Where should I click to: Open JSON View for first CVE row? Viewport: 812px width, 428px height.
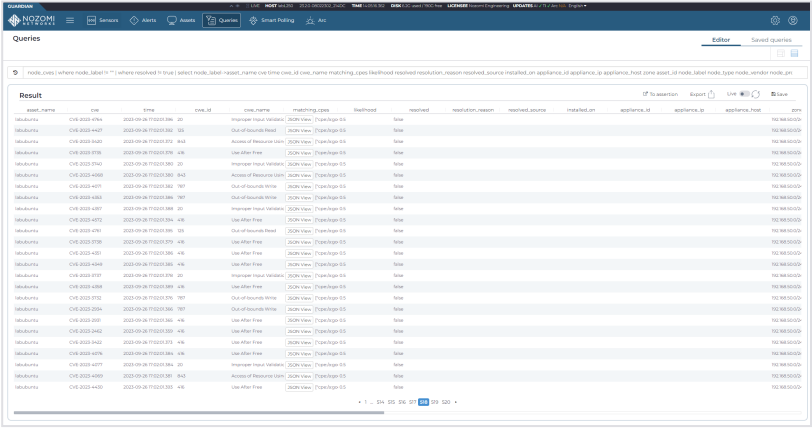299,119
